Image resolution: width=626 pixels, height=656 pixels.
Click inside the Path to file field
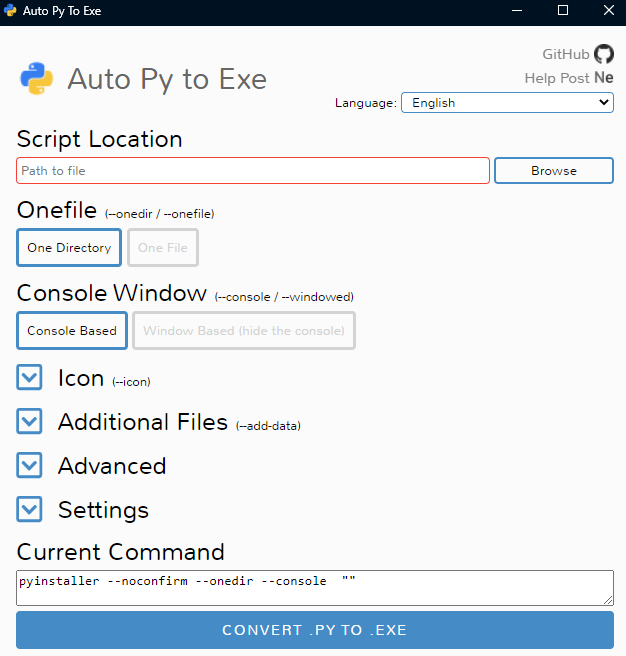point(253,171)
